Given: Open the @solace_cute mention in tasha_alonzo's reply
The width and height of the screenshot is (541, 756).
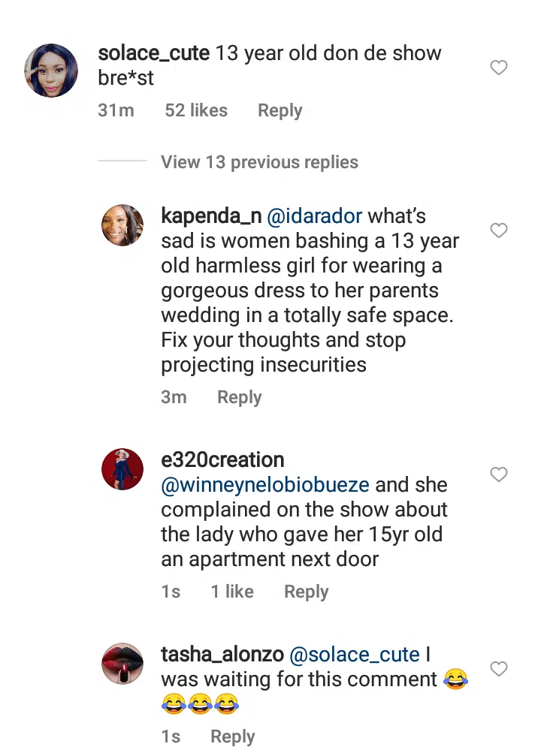Looking at the screenshot, I should tap(355, 655).
